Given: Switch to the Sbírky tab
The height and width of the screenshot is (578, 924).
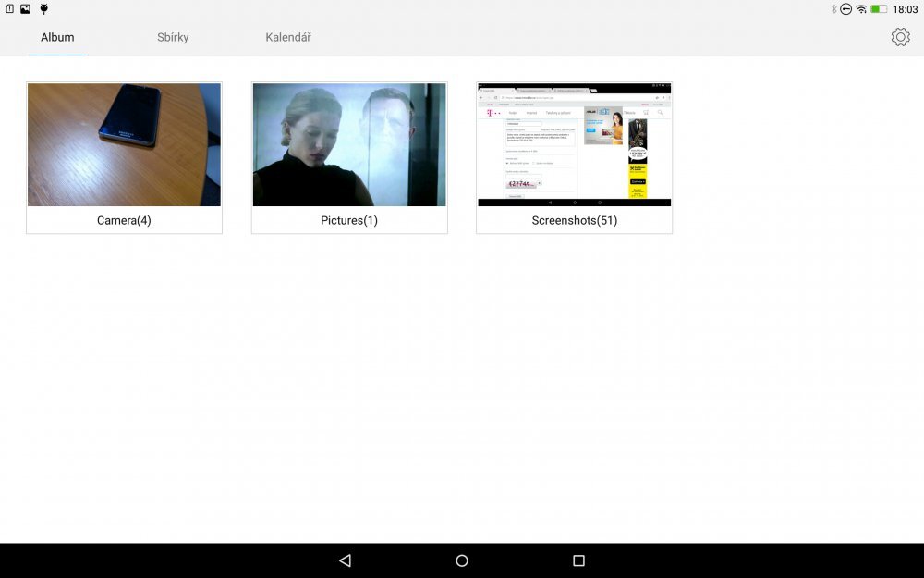Looking at the screenshot, I should [x=173, y=38].
